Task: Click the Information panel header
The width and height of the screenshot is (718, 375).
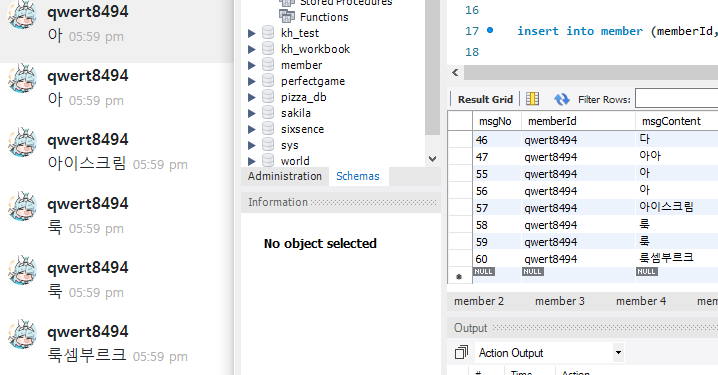Action: pyautogui.click(x=341, y=202)
